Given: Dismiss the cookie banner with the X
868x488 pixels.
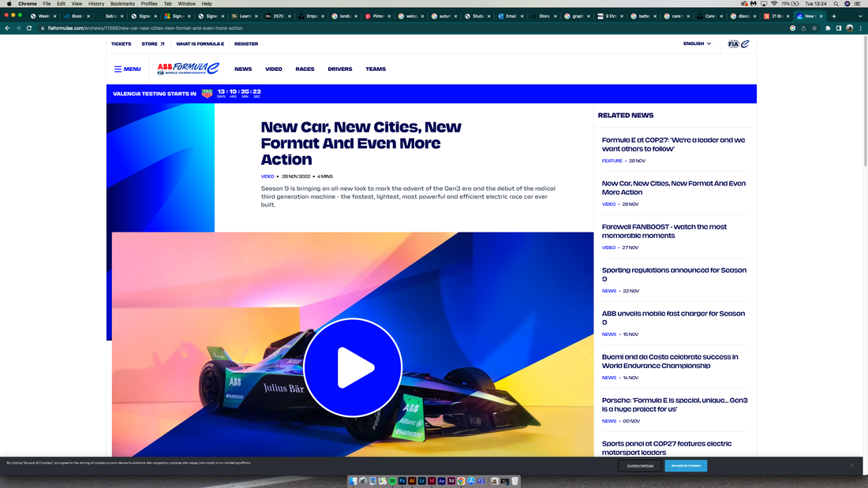Looking at the screenshot, I should tap(852, 466).
